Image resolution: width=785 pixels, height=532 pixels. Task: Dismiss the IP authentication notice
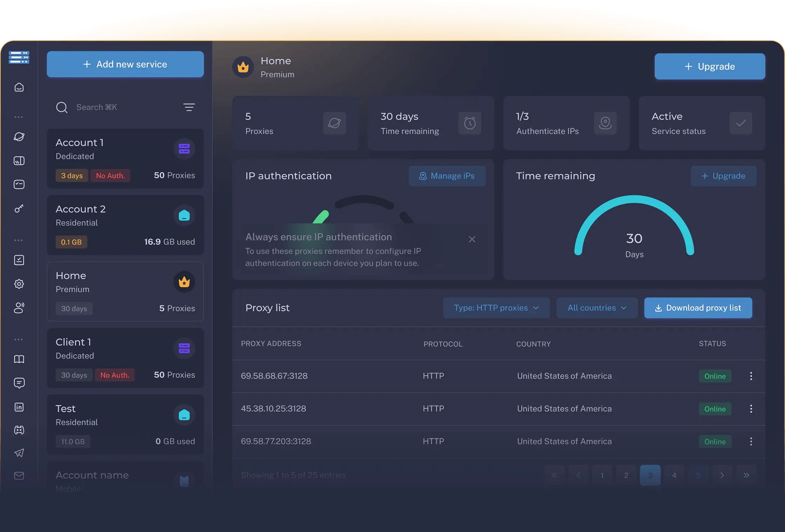click(x=472, y=239)
